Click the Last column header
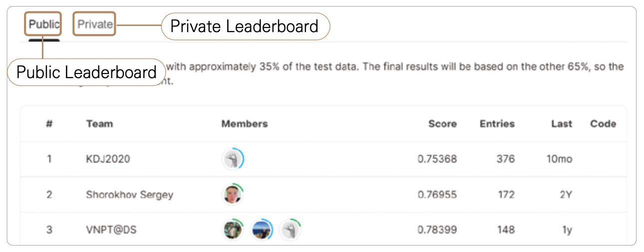644x252 pixels. point(562,124)
